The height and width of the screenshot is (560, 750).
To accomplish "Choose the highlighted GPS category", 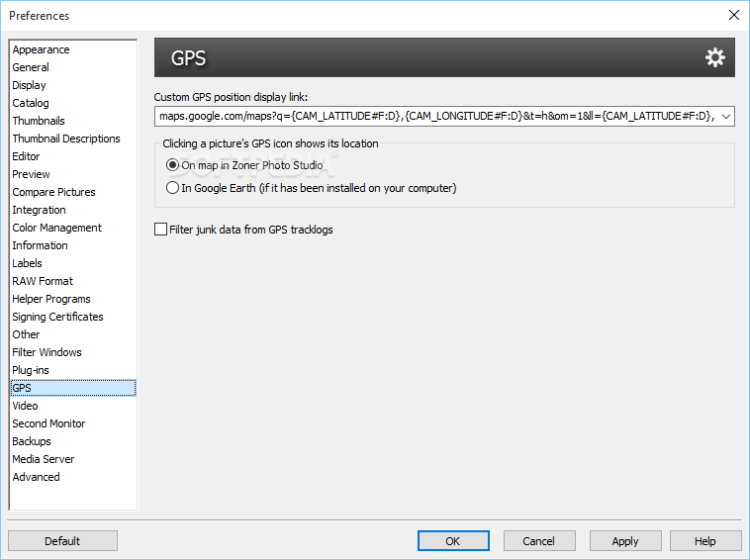I will click(72, 388).
